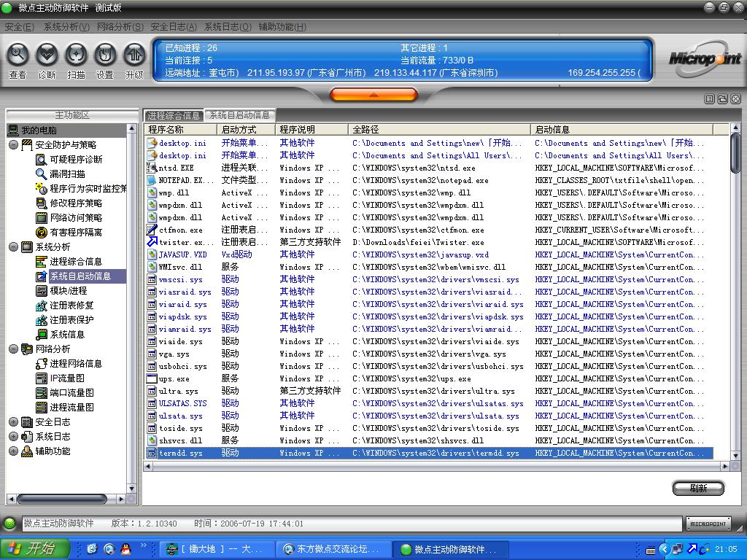Click the MICROPOINT status bar button
Image resolution: width=747 pixels, height=560 pixels.
click(708, 524)
